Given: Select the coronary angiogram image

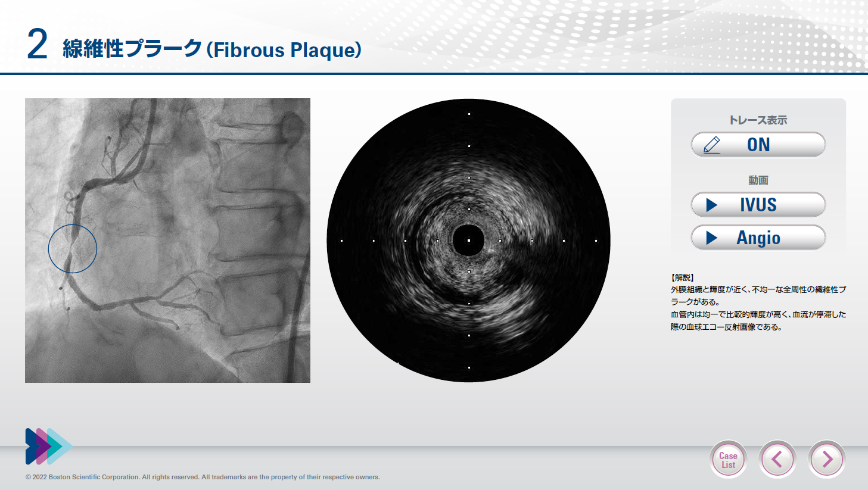Looking at the screenshot, I should tap(167, 240).
